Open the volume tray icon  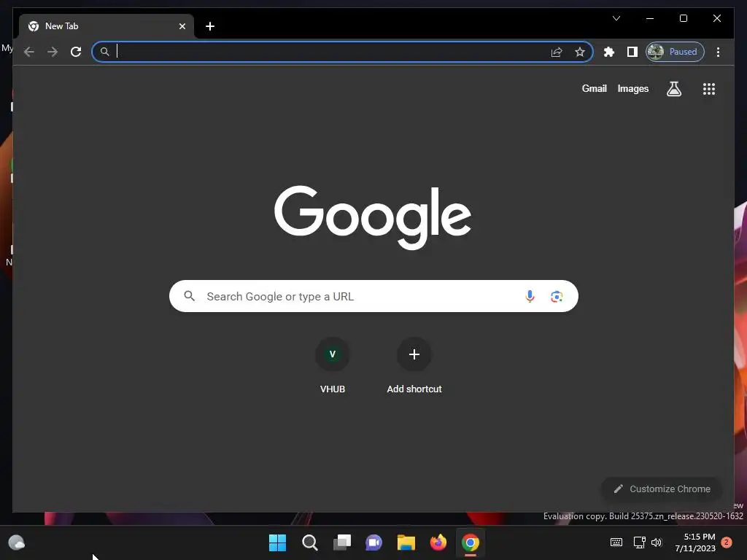click(x=657, y=542)
